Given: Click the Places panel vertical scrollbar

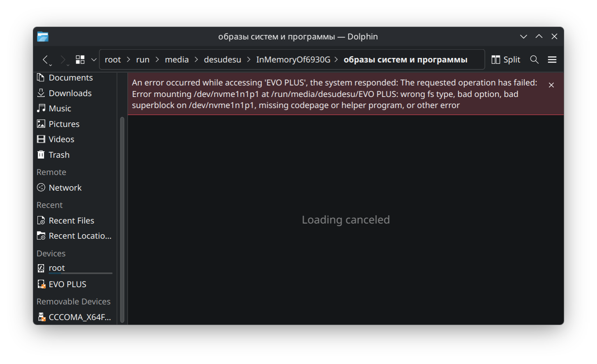Looking at the screenshot, I should pyautogui.click(x=122, y=220).
